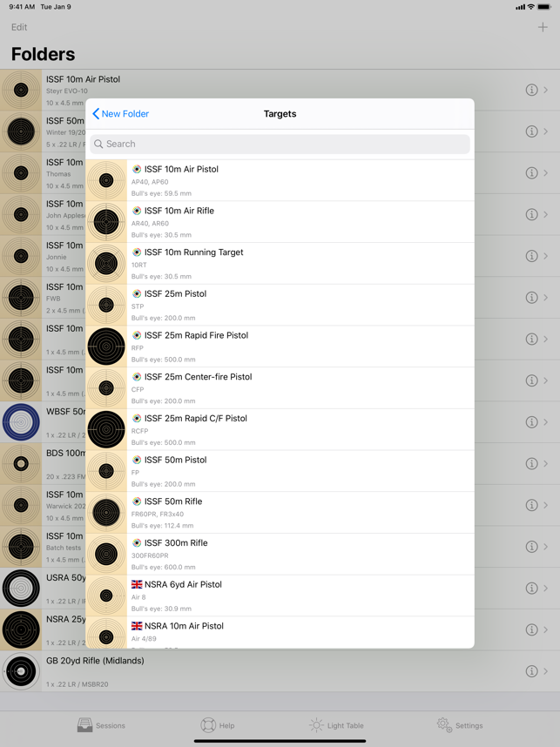This screenshot has width=560, height=747.
Task: Pick NSRA 10m Air Pistol target
Action: coord(280,632)
